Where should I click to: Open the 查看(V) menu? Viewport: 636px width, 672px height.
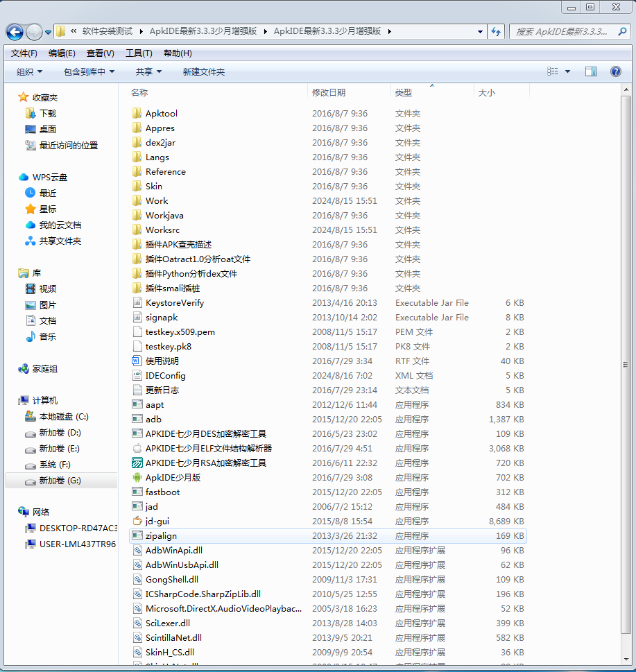[101, 53]
